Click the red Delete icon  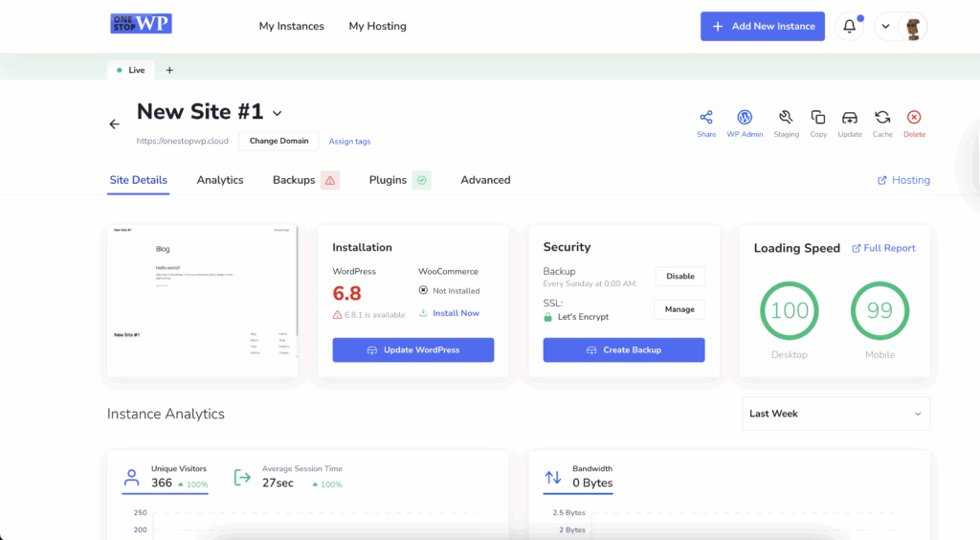(x=914, y=118)
